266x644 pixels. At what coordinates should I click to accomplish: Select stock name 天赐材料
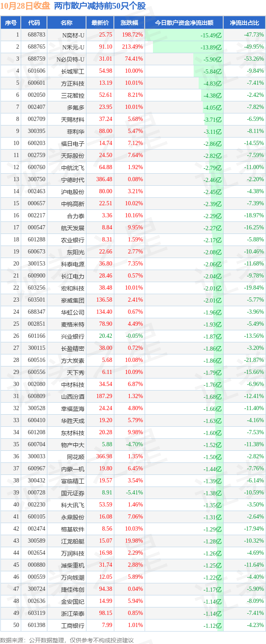73,119
